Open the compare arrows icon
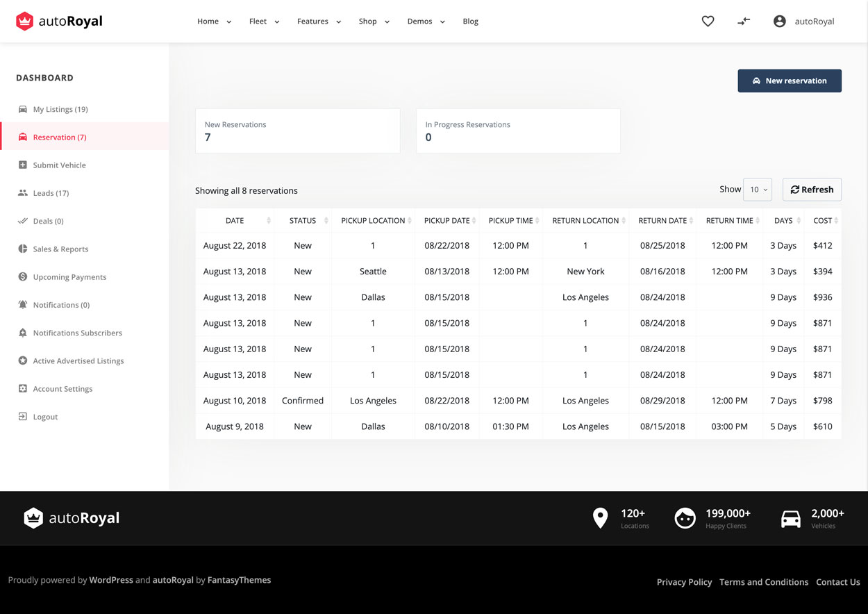This screenshot has width=868, height=614. 744,22
